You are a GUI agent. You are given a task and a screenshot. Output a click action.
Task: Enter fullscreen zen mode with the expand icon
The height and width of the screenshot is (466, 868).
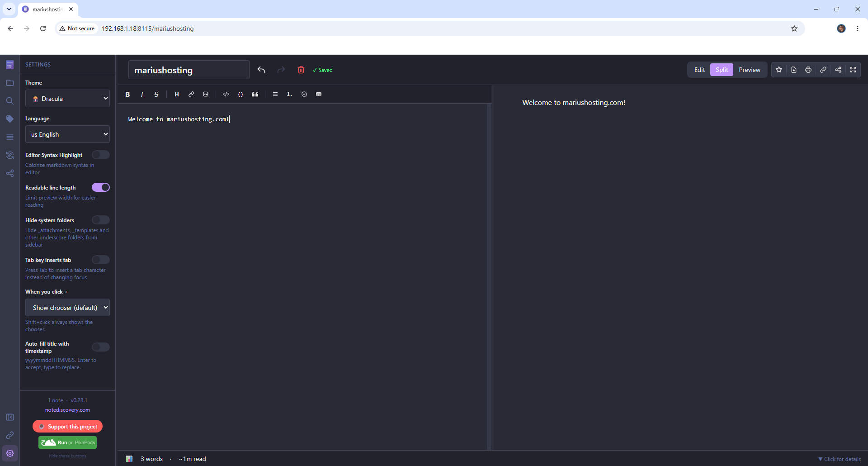(x=853, y=70)
